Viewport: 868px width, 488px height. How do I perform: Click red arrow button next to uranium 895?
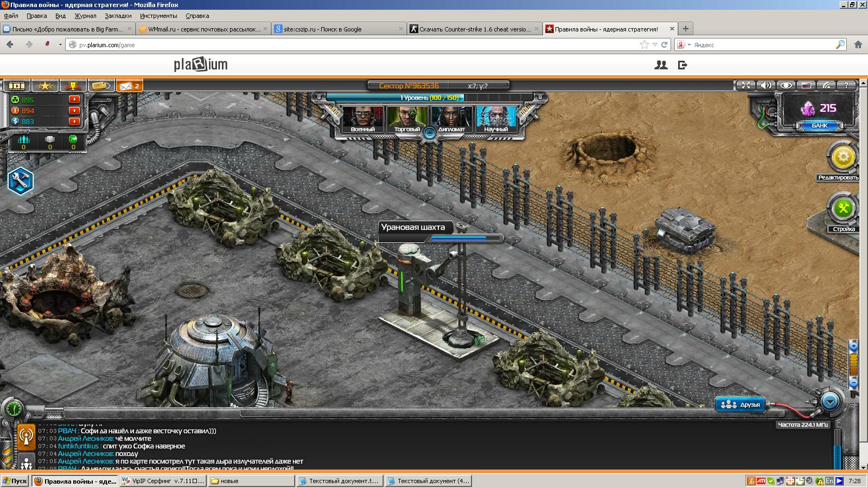click(74, 100)
